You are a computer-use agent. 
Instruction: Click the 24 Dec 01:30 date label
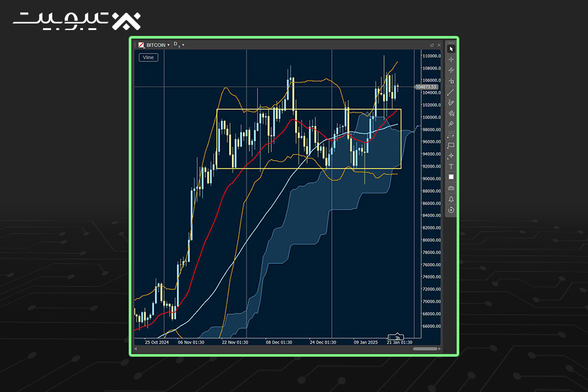(x=323, y=342)
